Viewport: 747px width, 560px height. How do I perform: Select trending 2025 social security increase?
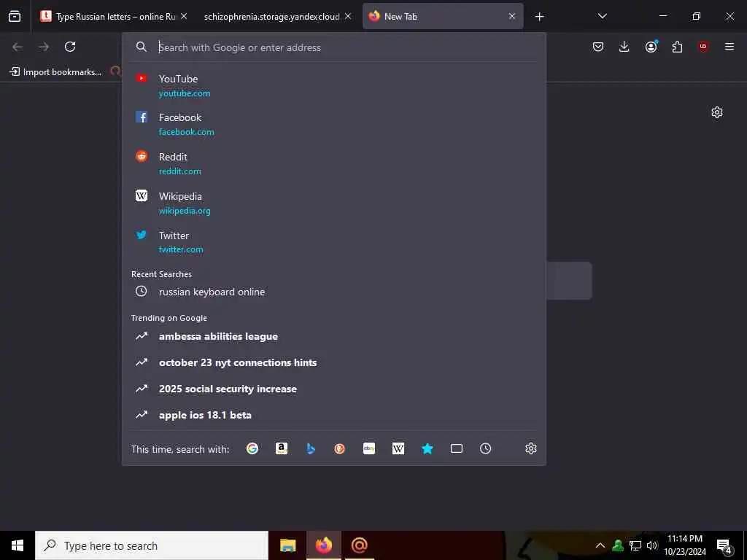(x=334, y=389)
